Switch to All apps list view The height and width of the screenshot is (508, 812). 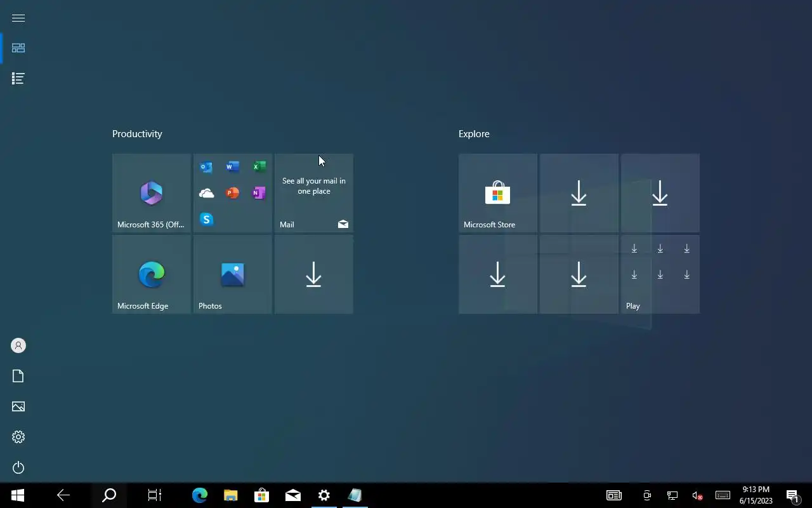[18, 79]
